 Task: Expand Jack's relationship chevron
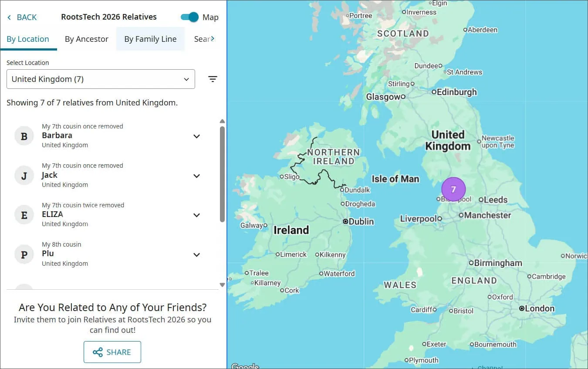click(196, 176)
